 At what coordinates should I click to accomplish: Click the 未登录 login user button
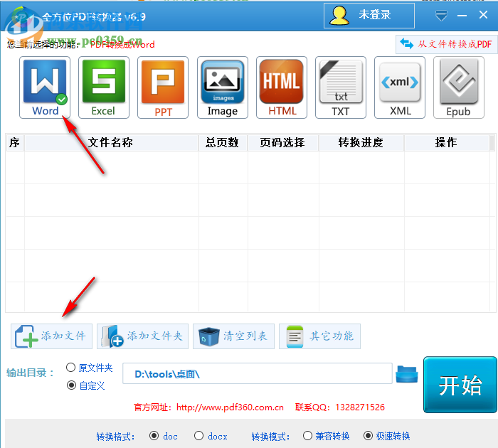(369, 16)
